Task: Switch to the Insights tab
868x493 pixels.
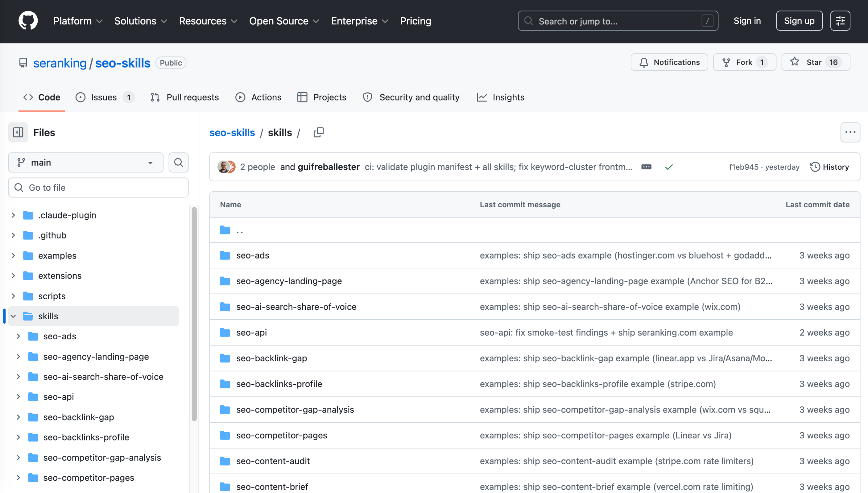Action: (500, 97)
